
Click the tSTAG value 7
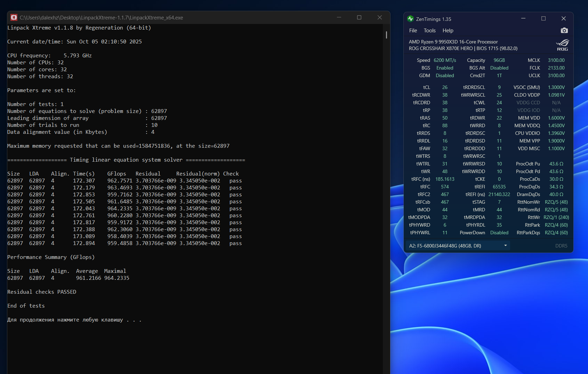pos(499,202)
